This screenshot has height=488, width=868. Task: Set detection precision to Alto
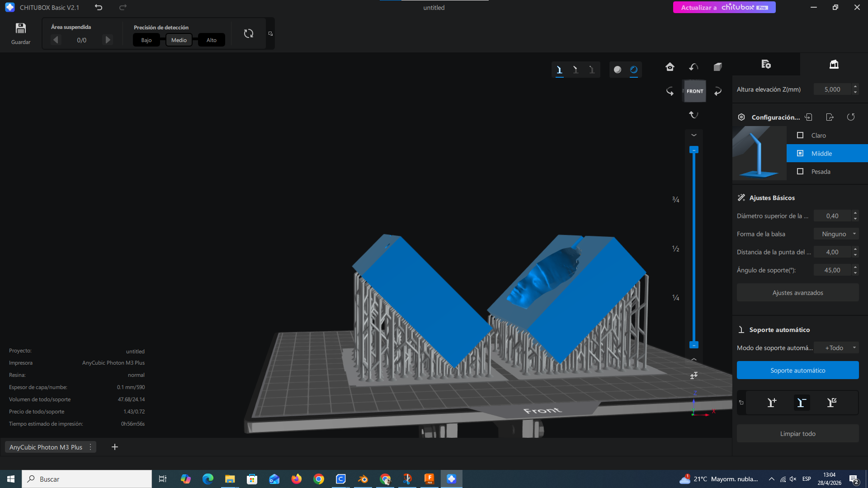[212, 40]
